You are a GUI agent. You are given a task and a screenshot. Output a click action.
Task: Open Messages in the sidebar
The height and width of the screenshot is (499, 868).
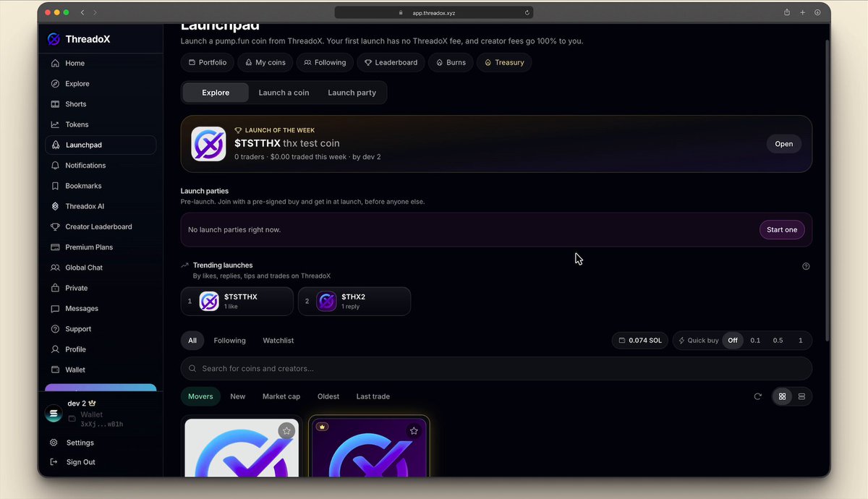[101, 308]
